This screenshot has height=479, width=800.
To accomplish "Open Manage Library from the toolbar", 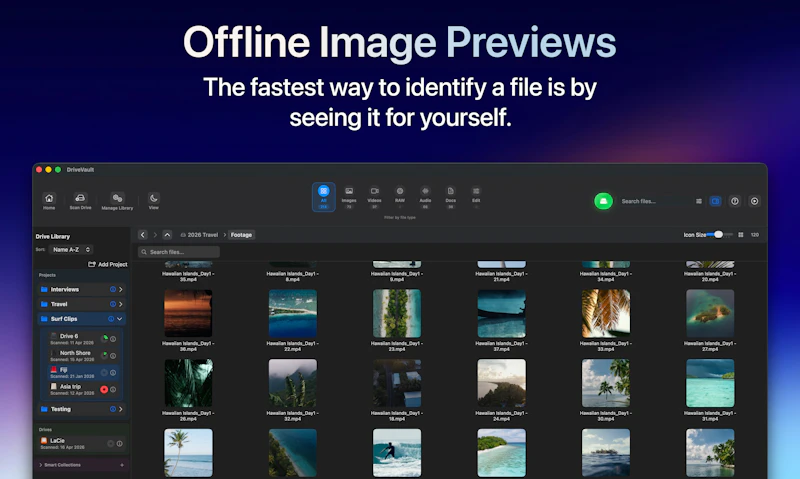I will [117, 200].
